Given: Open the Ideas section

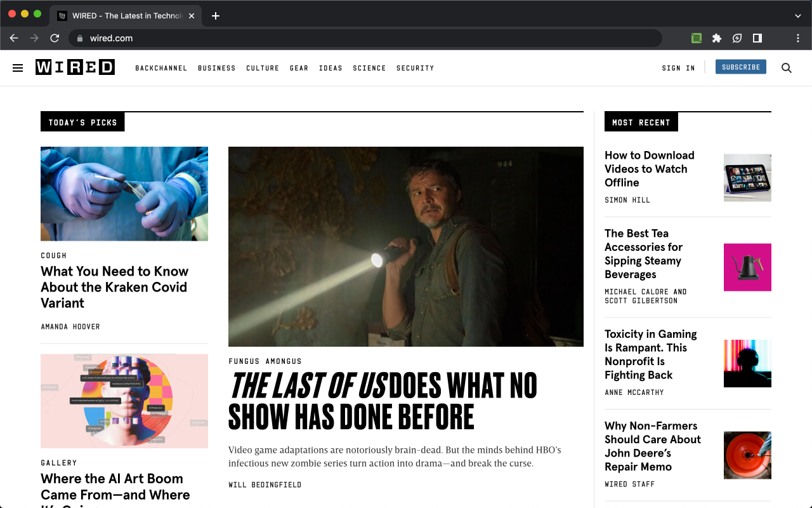Looking at the screenshot, I should click(x=331, y=68).
